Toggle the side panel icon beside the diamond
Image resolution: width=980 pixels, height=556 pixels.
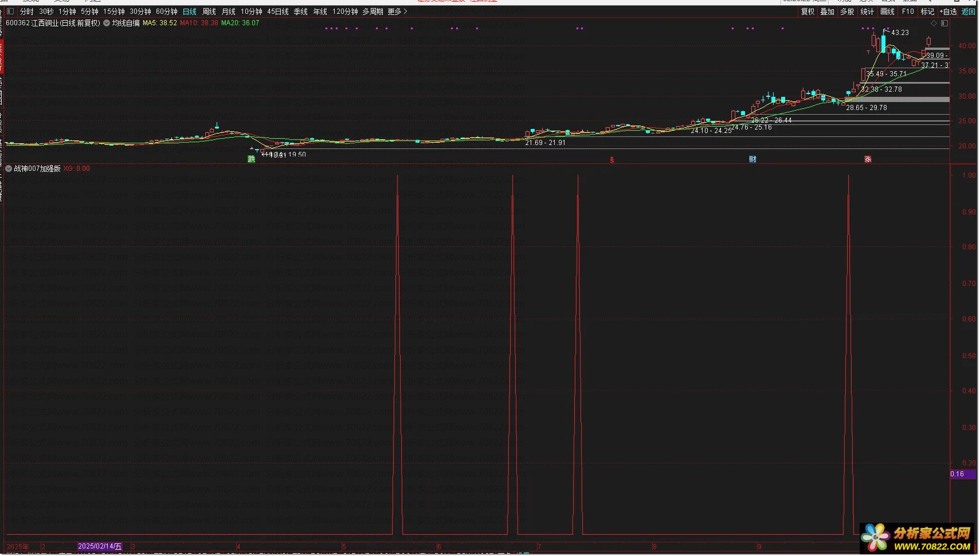click(944, 24)
